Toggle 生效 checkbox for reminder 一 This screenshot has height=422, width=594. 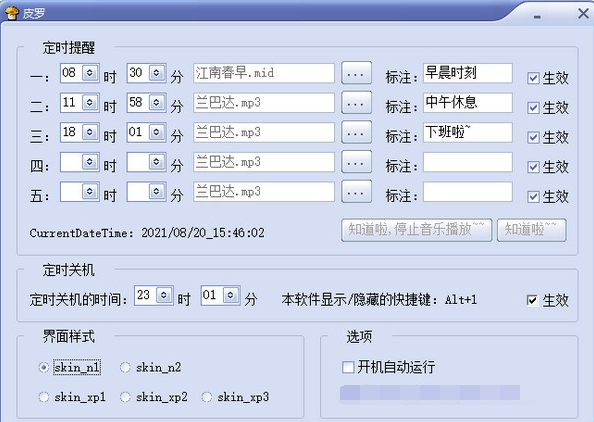[x=533, y=78]
